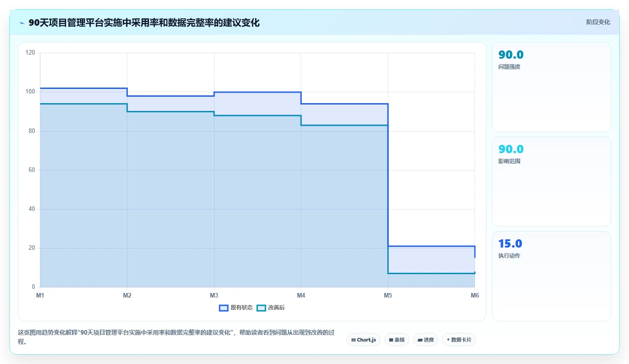Click the 40 y-axis value
This screenshot has height=364, width=629.
click(32, 209)
